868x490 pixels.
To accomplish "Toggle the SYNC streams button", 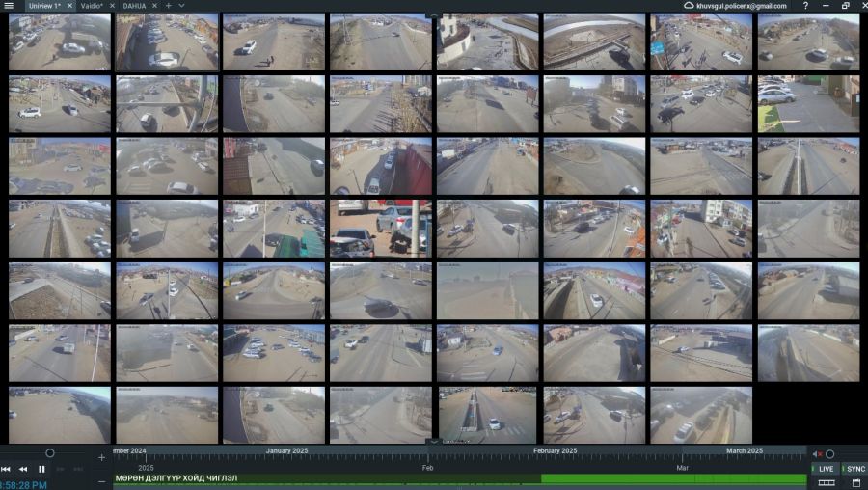I will coord(854,469).
